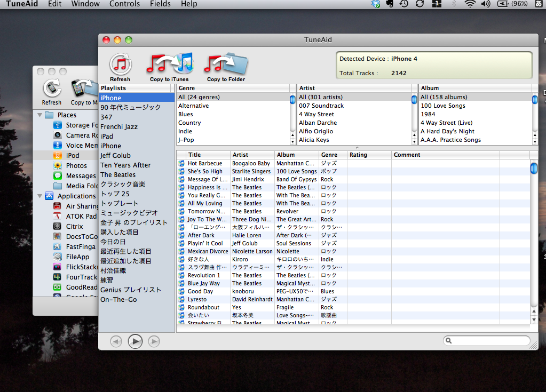Click the Citrix app icon
546x392 pixels.
[x=57, y=226]
